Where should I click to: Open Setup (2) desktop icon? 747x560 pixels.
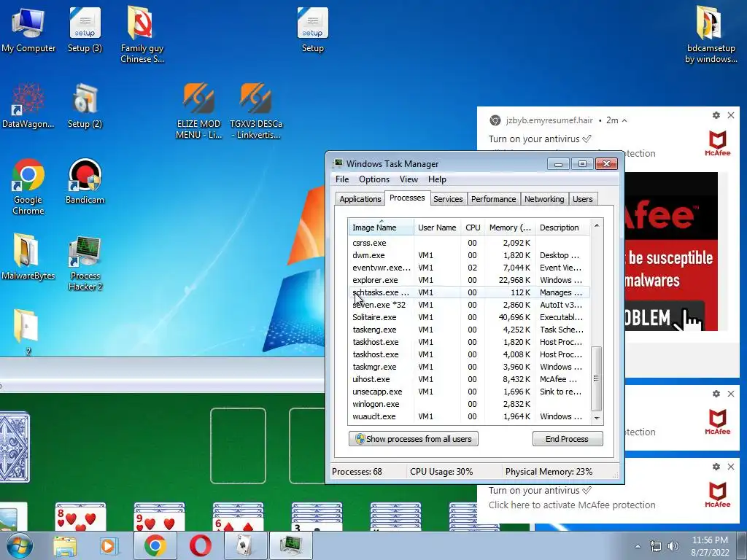click(x=85, y=106)
